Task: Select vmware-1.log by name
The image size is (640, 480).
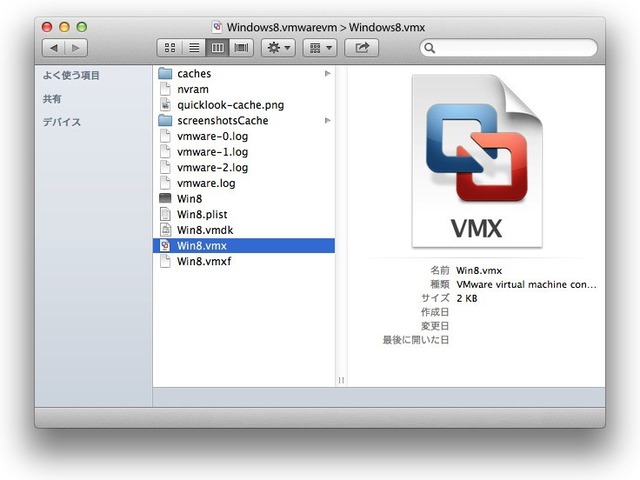Action: [x=212, y=152]
